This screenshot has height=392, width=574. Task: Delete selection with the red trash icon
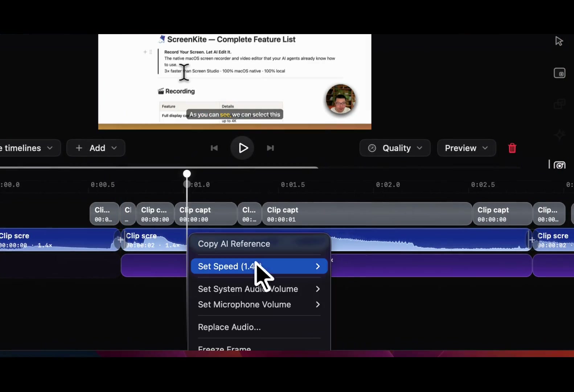click(x=512, y=148)
